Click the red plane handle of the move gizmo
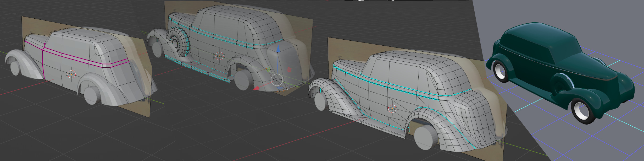 (x=290, y=69)
